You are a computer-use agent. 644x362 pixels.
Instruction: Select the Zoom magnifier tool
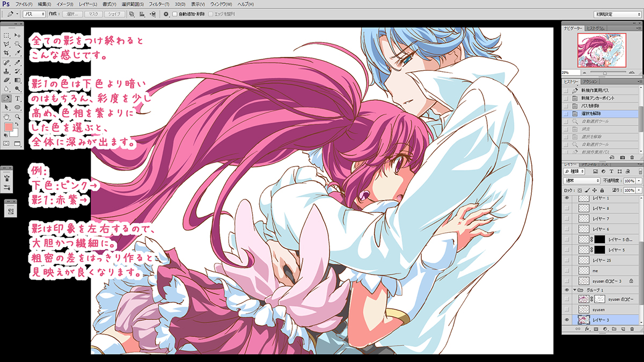(x=18, y=116)
